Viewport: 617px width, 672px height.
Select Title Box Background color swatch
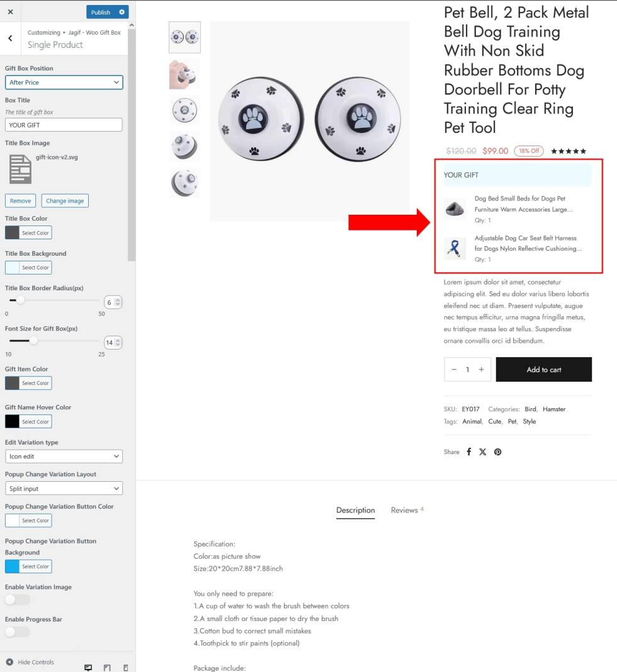12,268
